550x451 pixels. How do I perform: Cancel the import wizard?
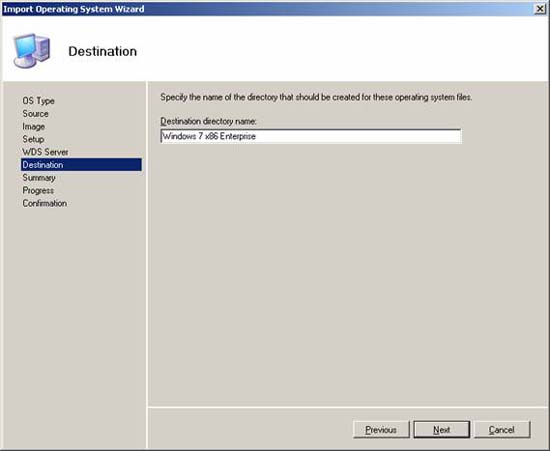[x=502, y=430]
